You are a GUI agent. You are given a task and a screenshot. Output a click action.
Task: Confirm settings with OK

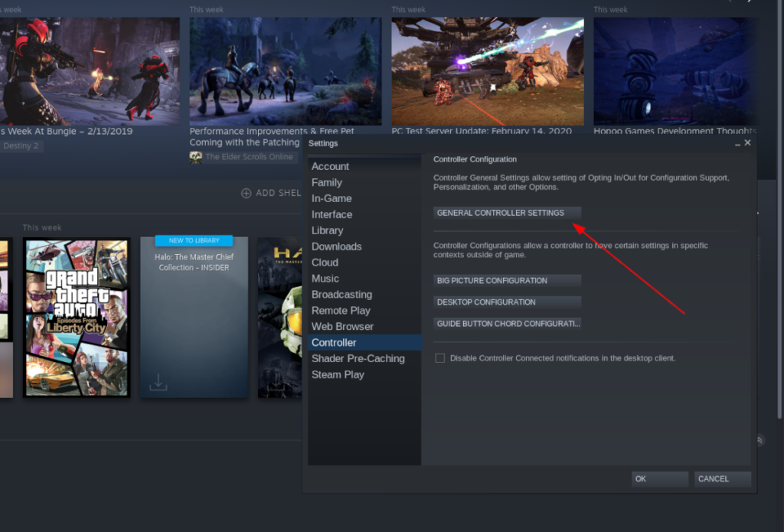659,478
